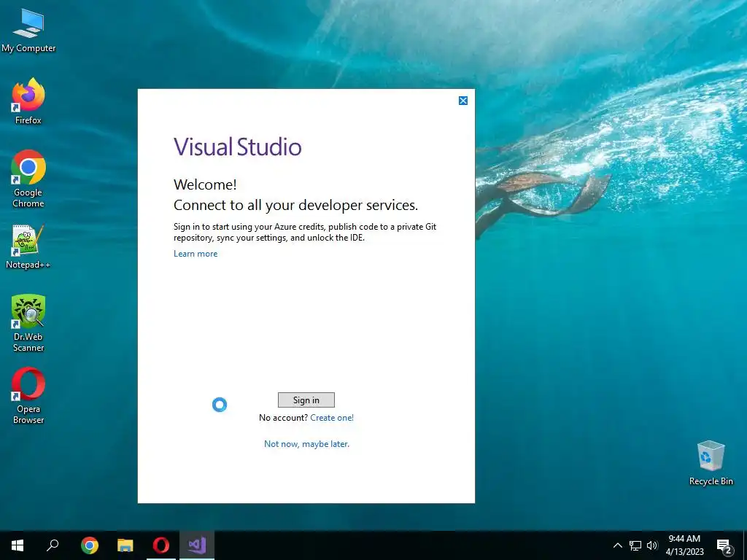Screen dimensions: 747x560
Task: Click the Show desktop strip beside notifications
Action: (745, 545)
